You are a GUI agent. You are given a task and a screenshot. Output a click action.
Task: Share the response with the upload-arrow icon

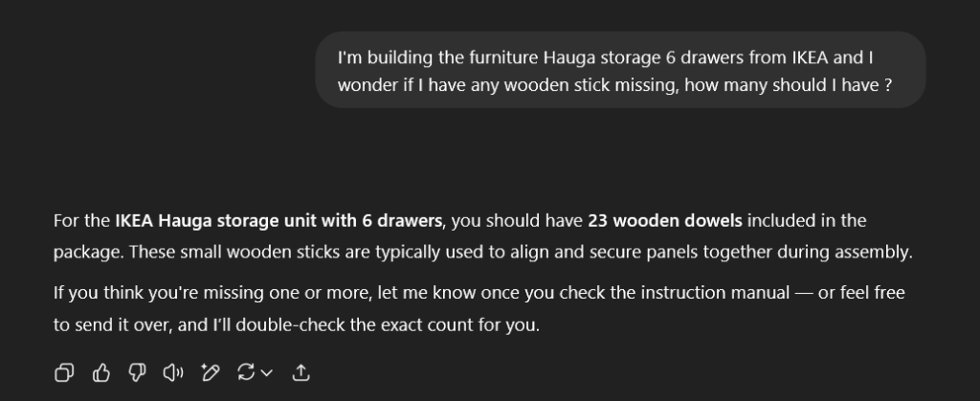pos(300,372)
